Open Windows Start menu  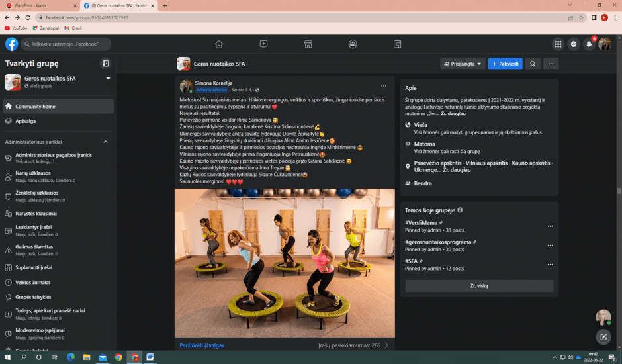pyautogui.click(x=7, y=357)
